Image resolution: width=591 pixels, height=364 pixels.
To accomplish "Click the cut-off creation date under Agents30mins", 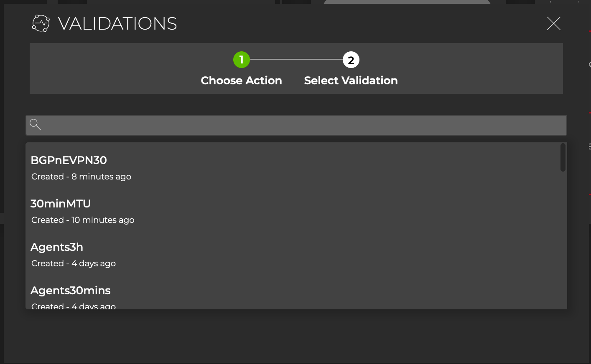I will tap(74, 306).
